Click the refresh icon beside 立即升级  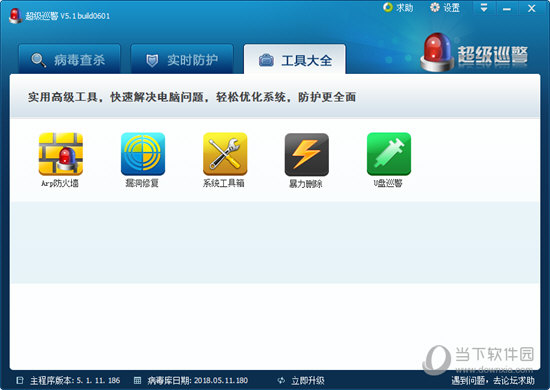[x=281, y=381]
